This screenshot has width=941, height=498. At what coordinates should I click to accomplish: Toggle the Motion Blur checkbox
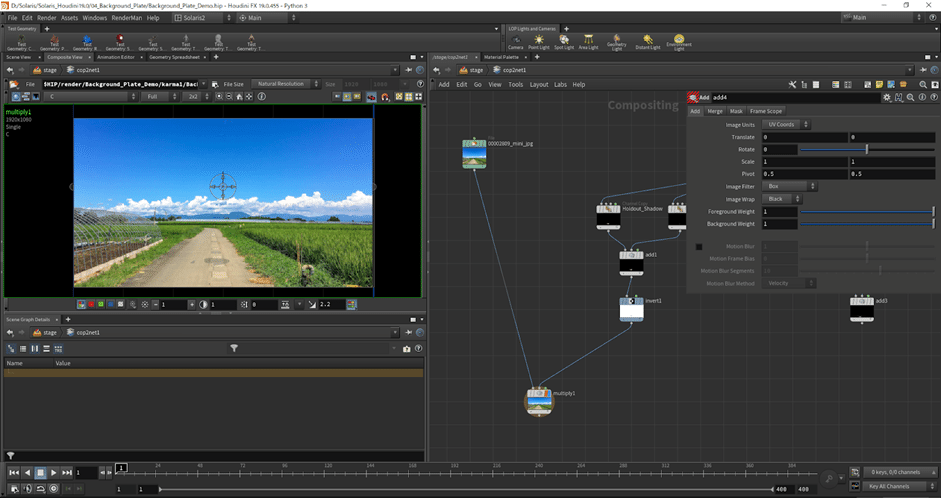tap(699, 246)
